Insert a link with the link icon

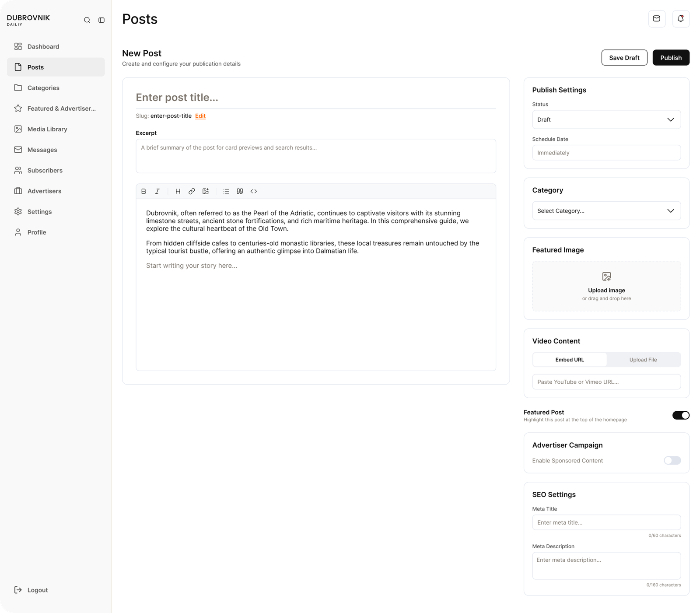pos(192,191)
